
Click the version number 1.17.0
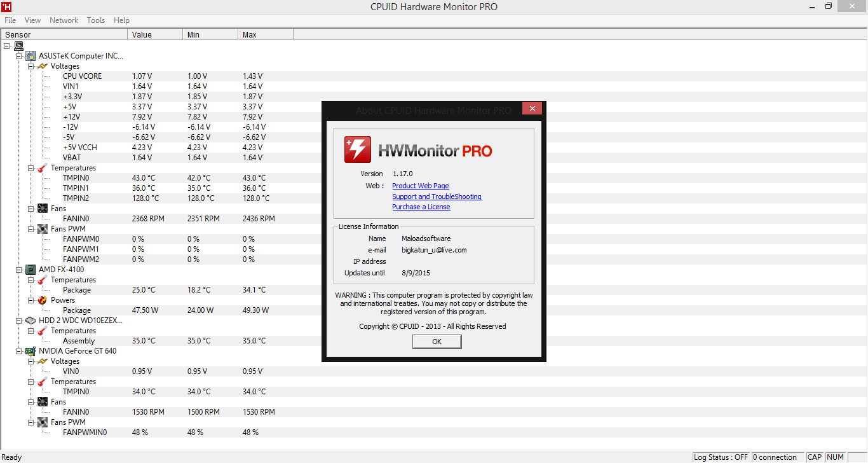403,174
